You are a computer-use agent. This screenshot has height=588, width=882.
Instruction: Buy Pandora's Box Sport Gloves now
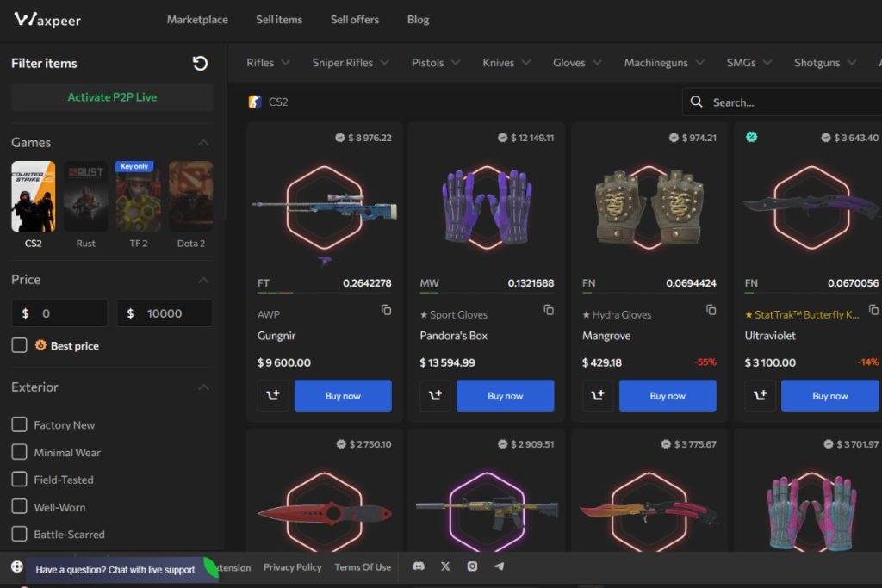click(x=505, y=395)
